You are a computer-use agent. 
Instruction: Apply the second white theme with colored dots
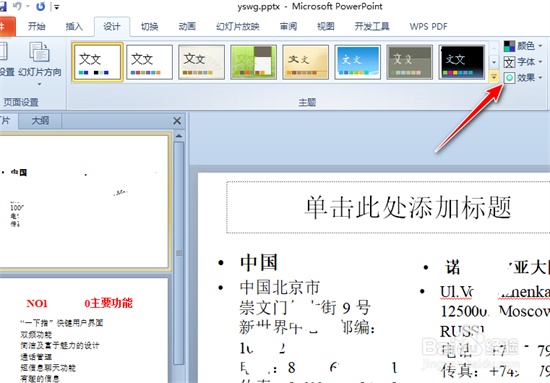pyautogui.click(x=149, y=62)
